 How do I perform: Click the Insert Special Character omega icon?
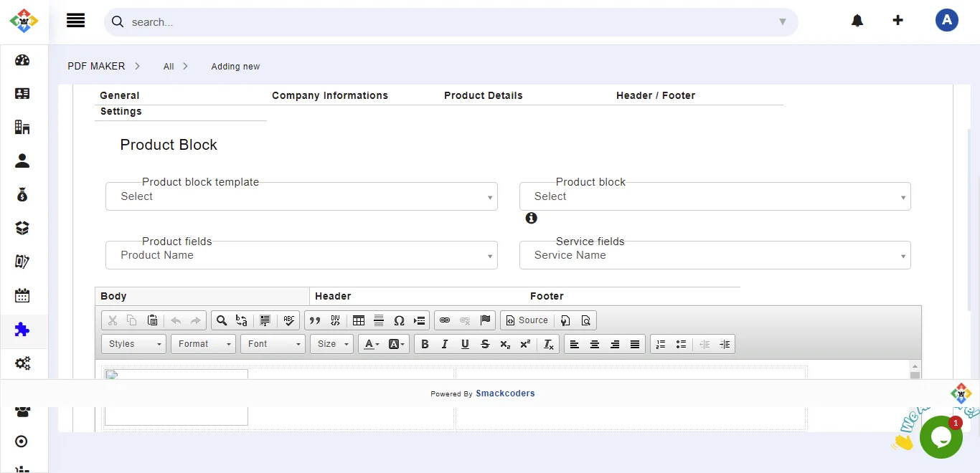point(400,320)
